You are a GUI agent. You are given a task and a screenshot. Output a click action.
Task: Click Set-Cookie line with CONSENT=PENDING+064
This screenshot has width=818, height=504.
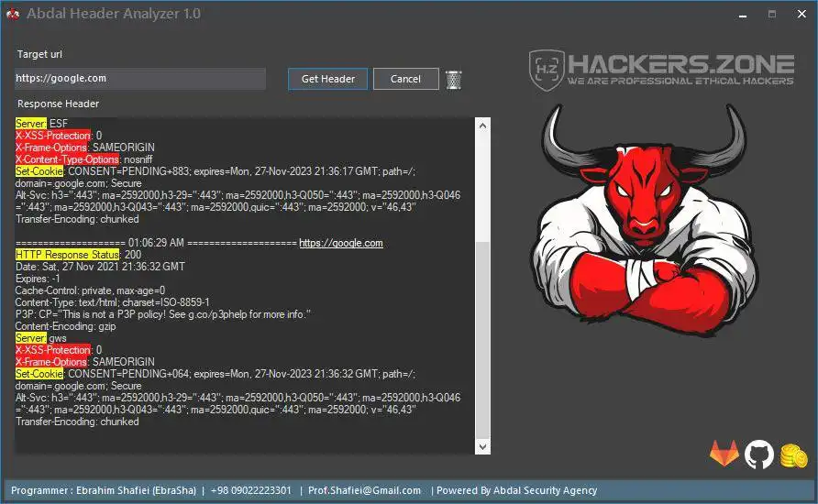215,380
